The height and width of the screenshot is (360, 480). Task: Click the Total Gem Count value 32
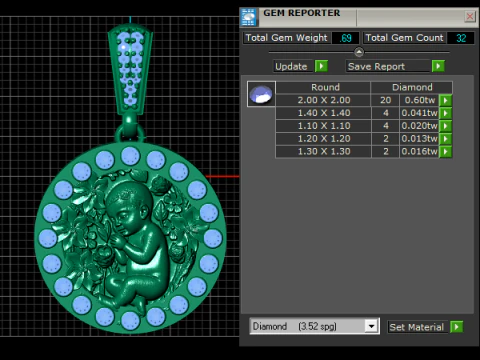point(461,38)
